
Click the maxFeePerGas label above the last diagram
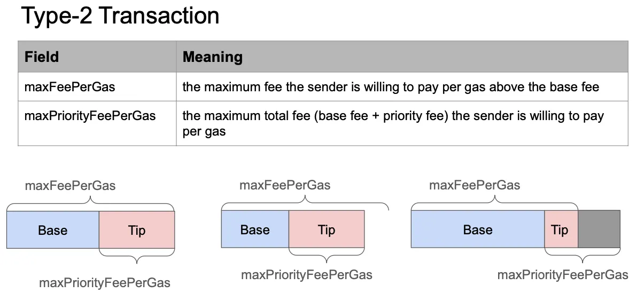pyautogui.click(x=475, y=185)
